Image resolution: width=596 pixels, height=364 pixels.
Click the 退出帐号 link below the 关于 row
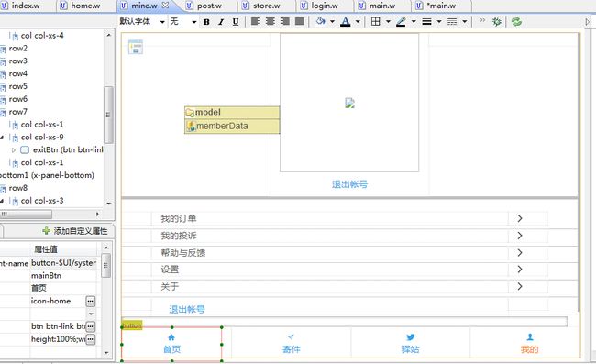point(187,309)
